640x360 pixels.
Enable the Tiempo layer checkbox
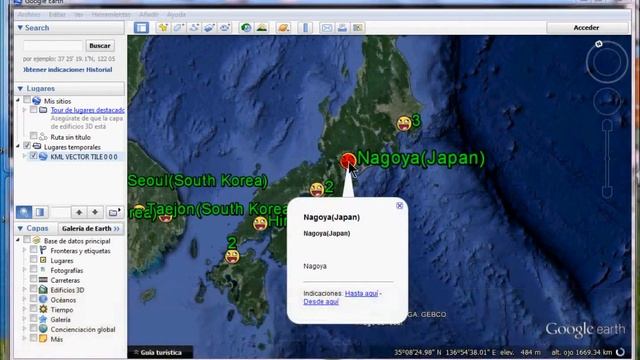point(33,309)
